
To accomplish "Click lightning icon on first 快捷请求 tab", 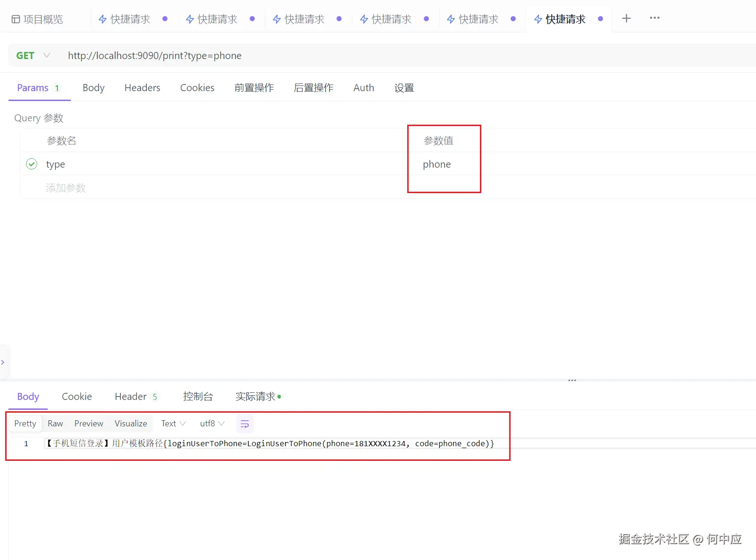I will click(x=102, y=19).
